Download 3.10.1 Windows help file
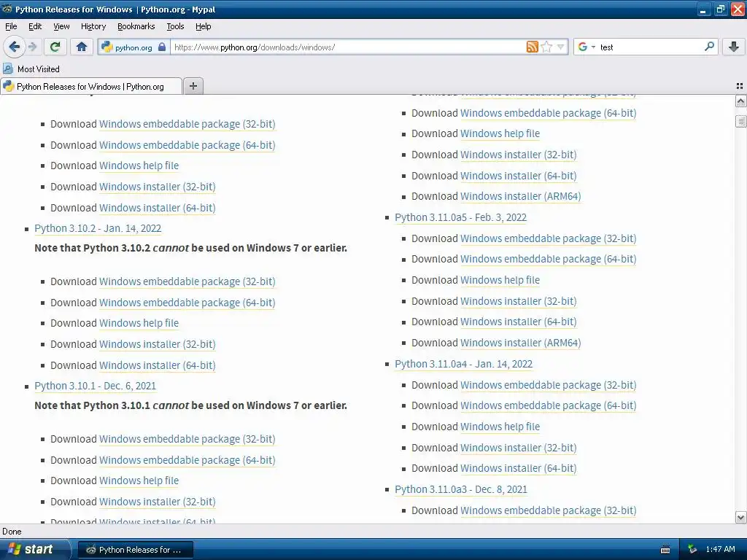The image size is (747, 560). pyautogui.click(x=139, y=481)
